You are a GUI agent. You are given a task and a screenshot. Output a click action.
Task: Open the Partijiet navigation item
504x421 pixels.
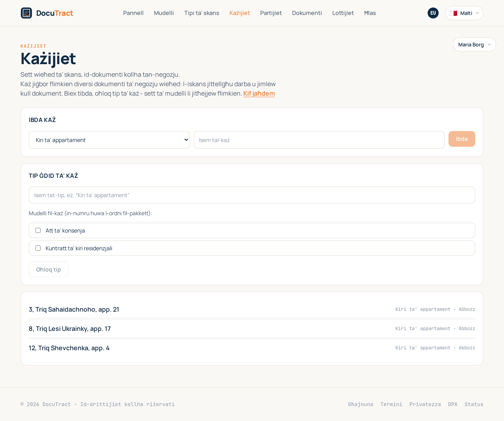pos(271,13)
